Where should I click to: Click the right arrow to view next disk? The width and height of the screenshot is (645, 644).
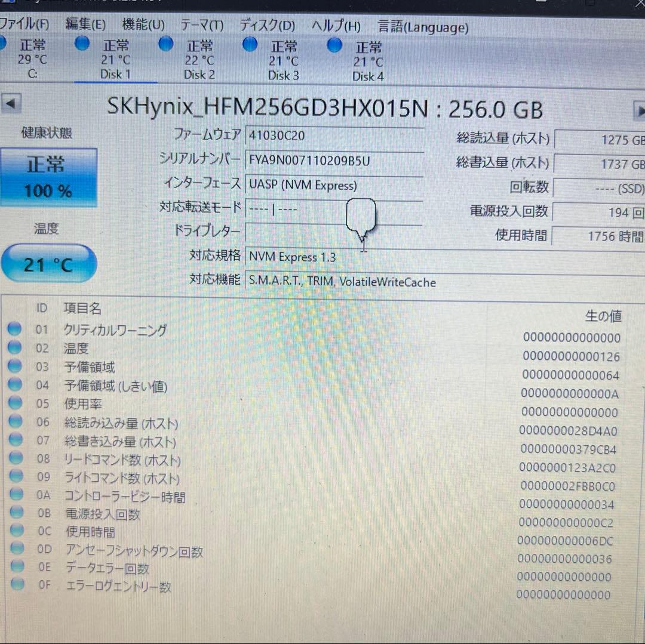640,111
